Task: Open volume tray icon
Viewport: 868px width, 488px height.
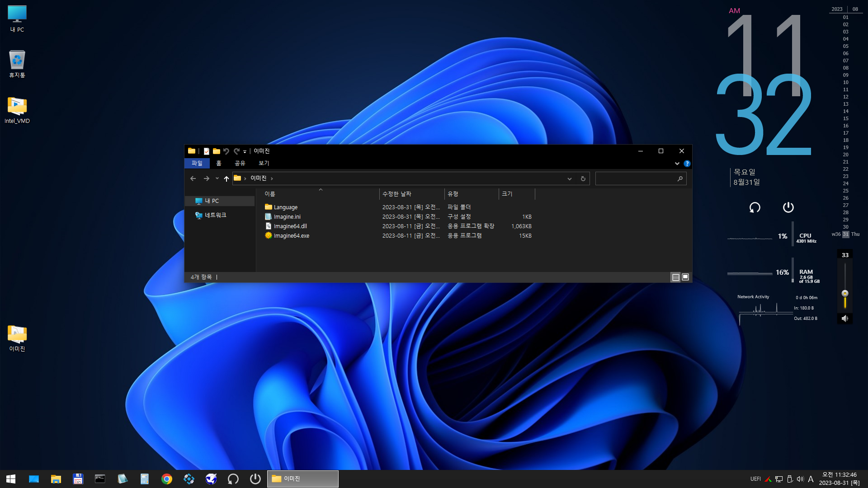Action: 800,479
